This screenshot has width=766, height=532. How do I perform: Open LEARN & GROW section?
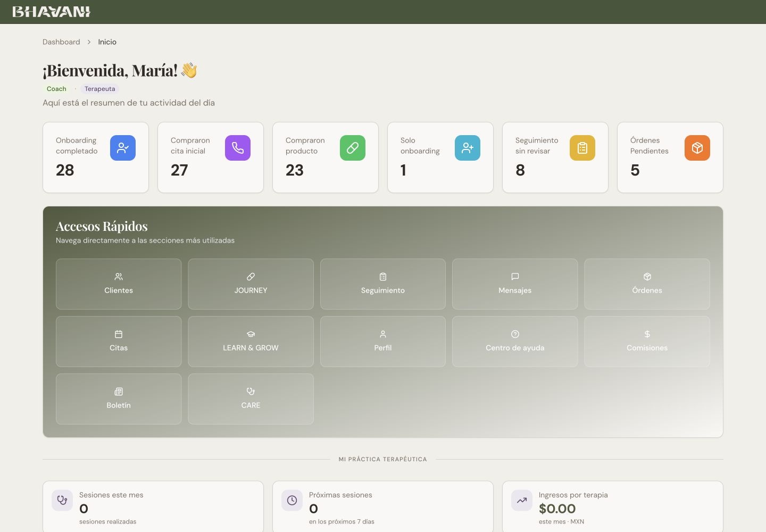pyautogui.click(x=251, y=342)
